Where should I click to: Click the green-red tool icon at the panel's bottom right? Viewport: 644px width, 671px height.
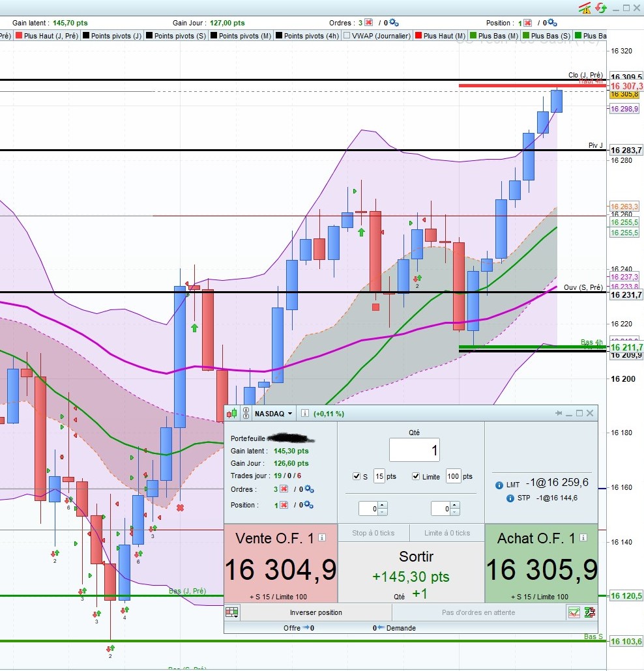click(590, 612)
